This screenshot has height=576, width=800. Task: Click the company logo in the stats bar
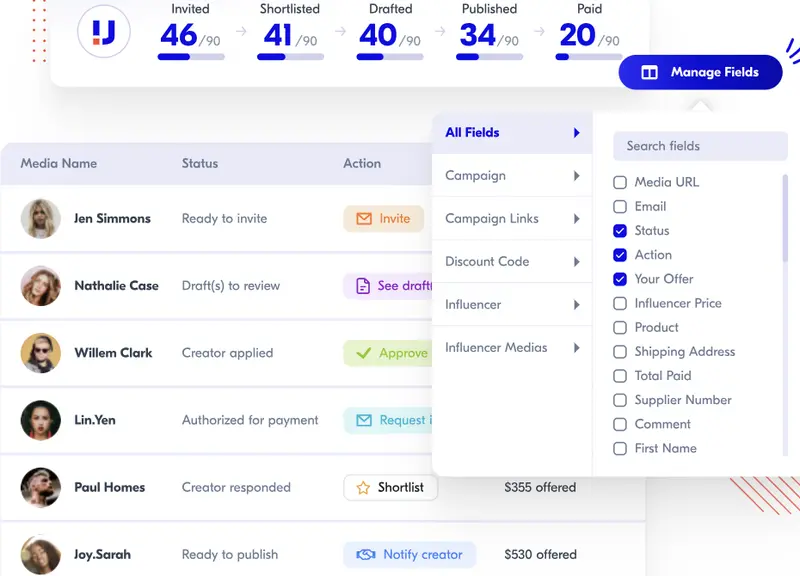(x=104, y=33)
